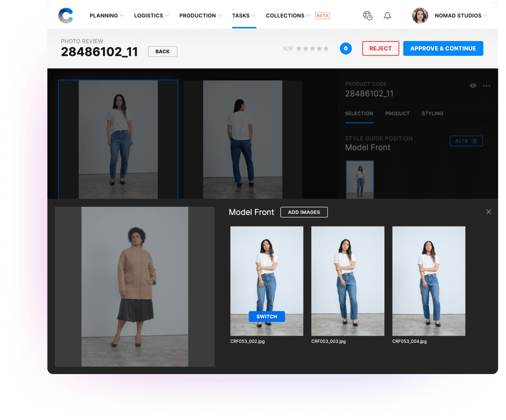Click the blue comment count badge
This screenshot has height=420, width=506.
346,48
